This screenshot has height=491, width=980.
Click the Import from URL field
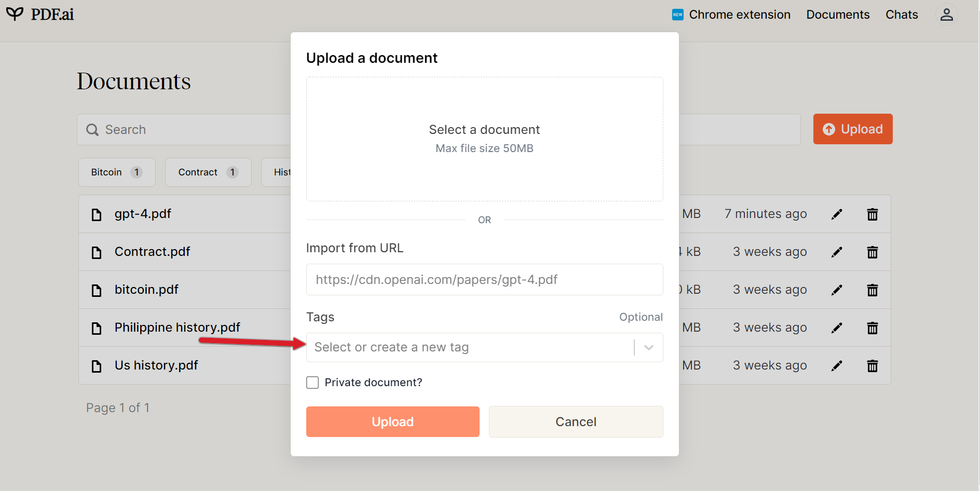(x=484, y=280)
